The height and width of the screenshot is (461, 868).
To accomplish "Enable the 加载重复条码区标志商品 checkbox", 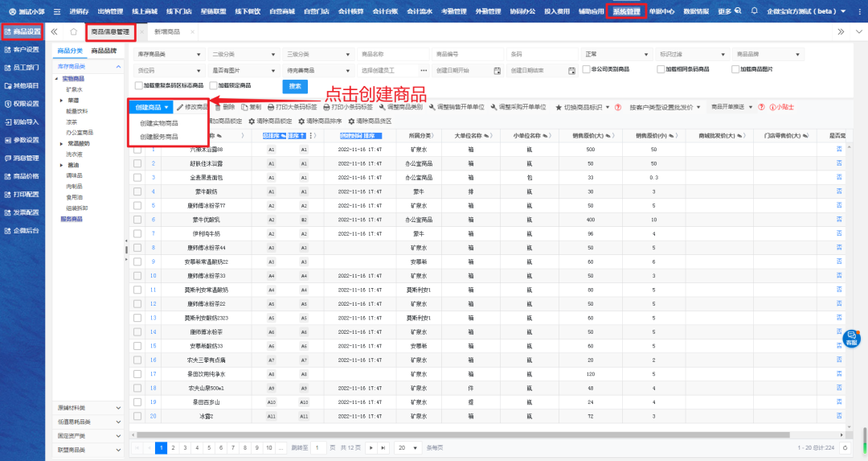I will point(139,85).
